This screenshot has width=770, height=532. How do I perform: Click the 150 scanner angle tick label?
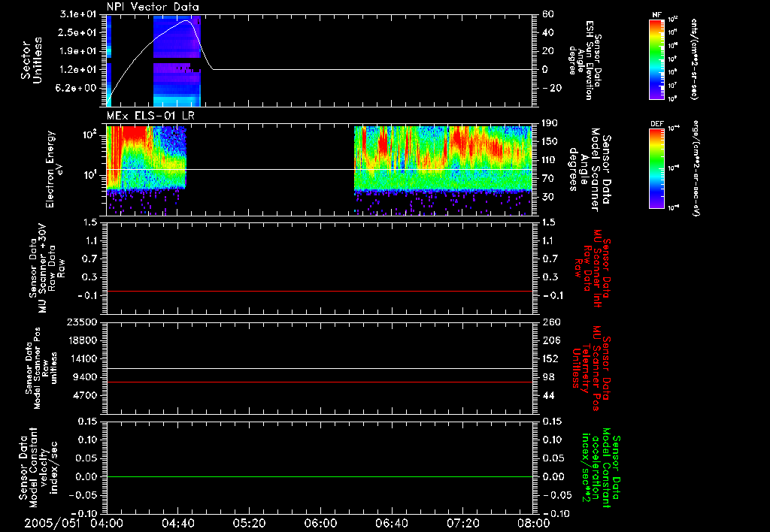coord(550,142)
